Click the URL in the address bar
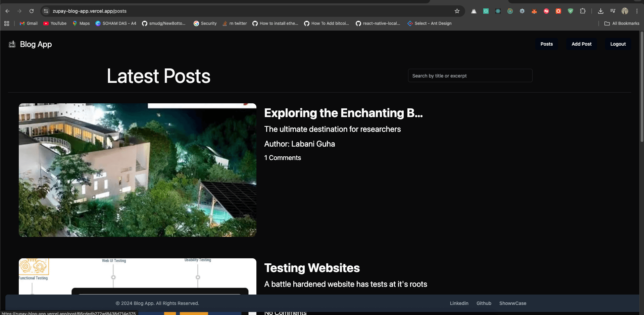 [90, 11]
